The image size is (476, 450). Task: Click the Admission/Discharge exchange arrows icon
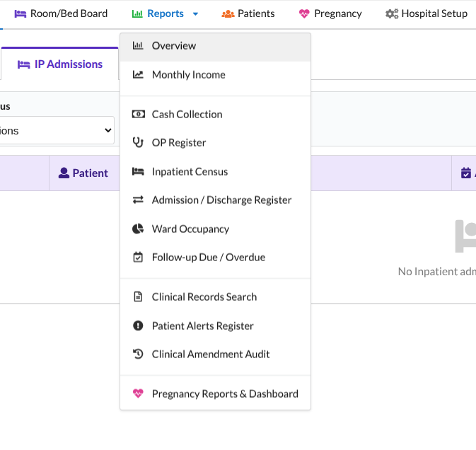click(x=138, y=200)
